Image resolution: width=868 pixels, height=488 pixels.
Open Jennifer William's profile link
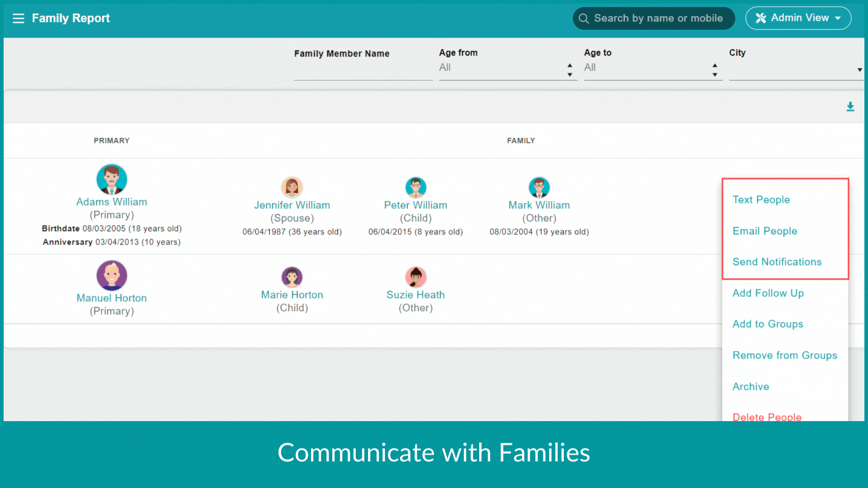coord(292,205)
